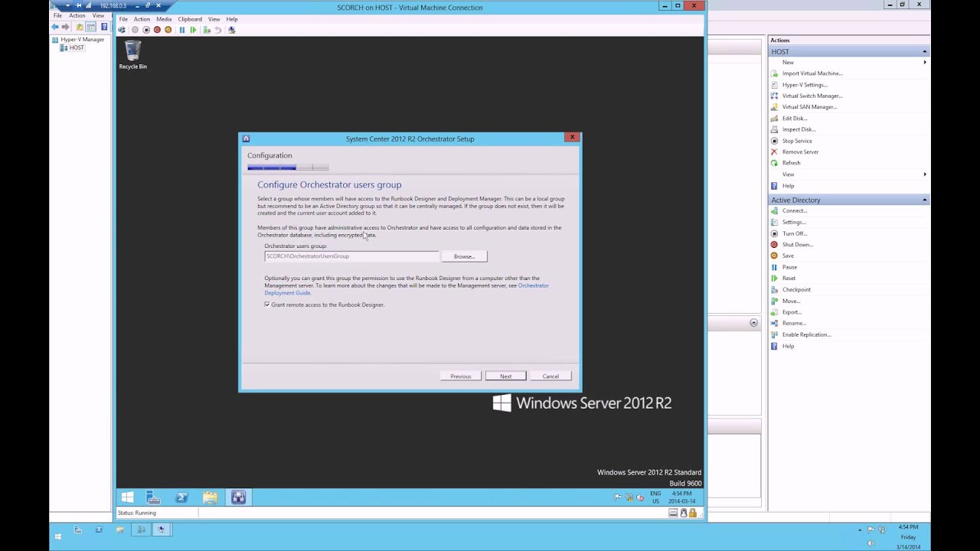Click the Browse button for users group
980x551 pixels.
464,256
